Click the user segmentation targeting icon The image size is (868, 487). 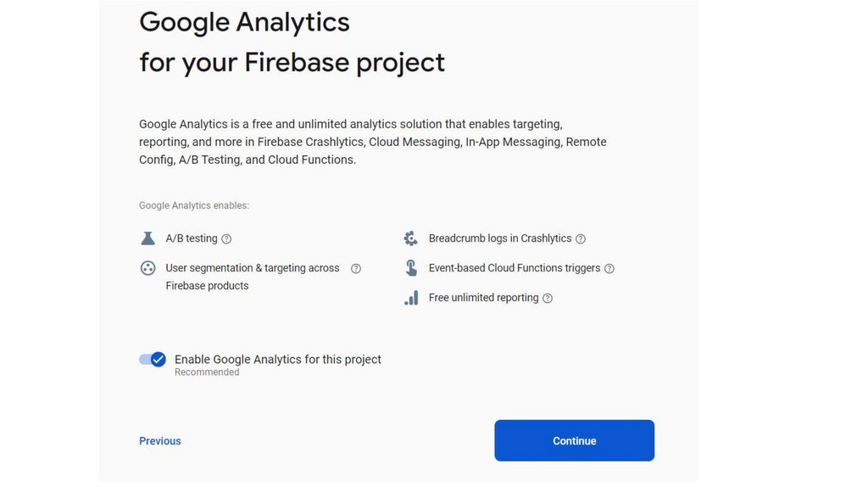pos(147,268)
